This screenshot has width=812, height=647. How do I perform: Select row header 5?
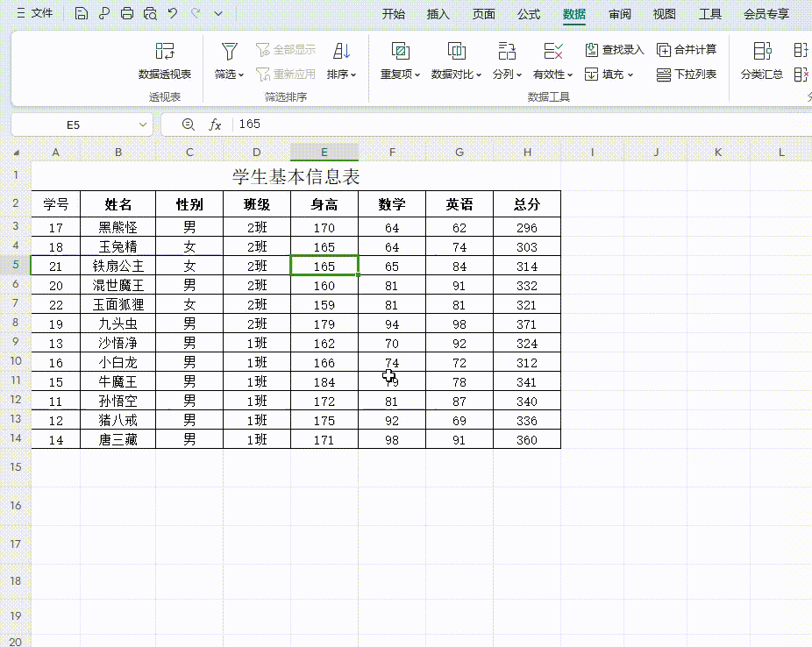[16, 265]
